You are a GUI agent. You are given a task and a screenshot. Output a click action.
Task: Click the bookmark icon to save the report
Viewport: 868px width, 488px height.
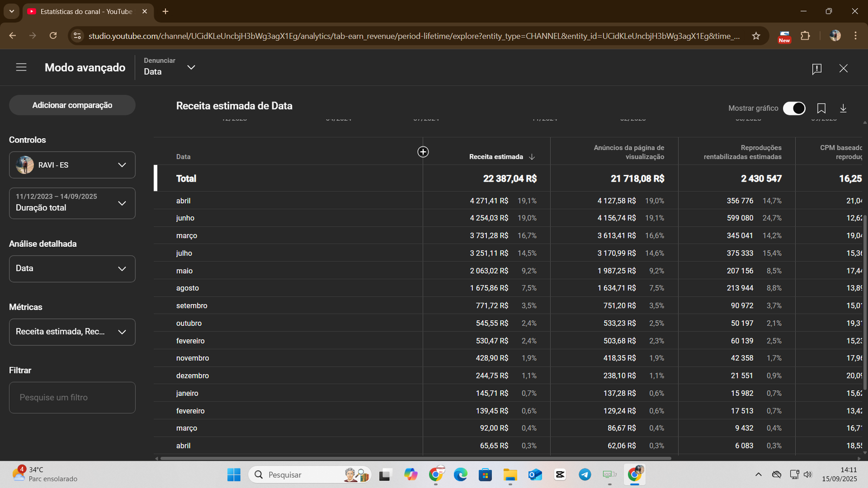[x=821, y=108]
